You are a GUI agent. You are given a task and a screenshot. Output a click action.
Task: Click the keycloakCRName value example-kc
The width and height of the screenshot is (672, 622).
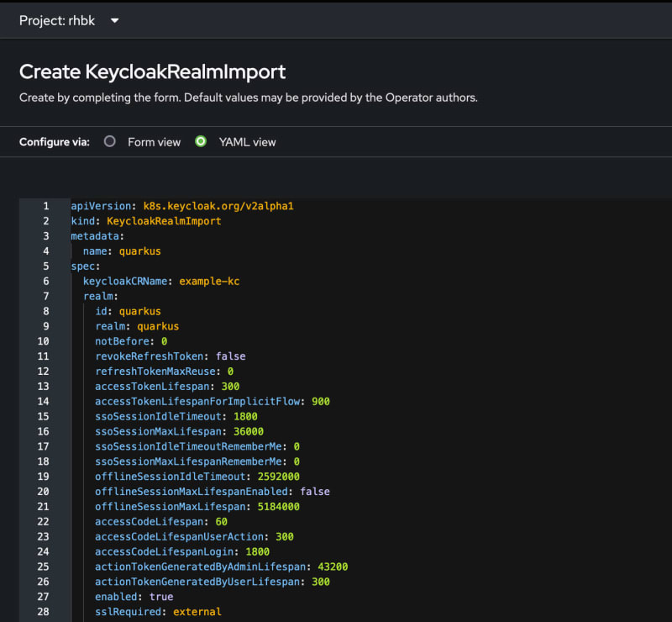coord(209,281)
